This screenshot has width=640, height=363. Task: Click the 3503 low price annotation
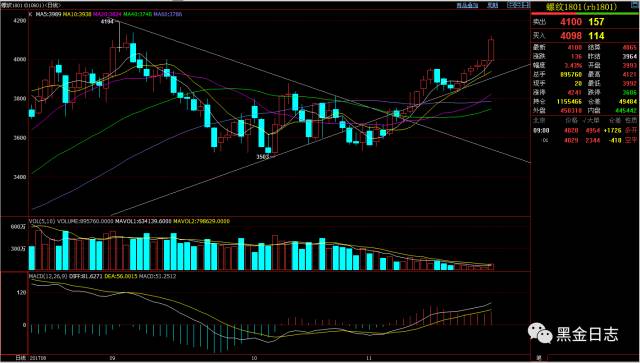tap(262, 156)
